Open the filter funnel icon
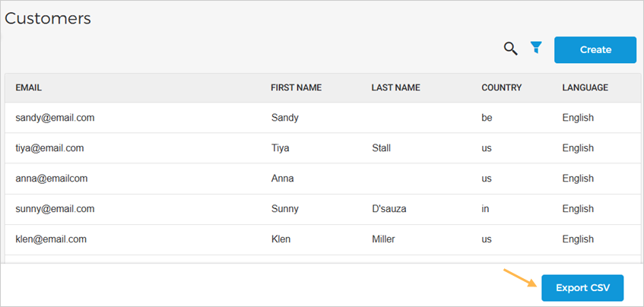The image size is (644, 307). [536, 49]
